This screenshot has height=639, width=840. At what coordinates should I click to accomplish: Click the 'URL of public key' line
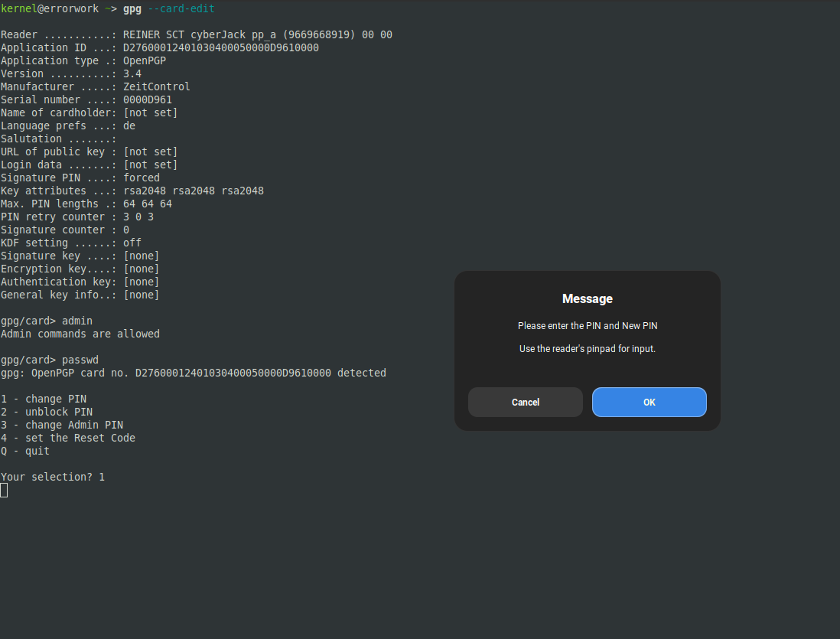click(89, 152)
